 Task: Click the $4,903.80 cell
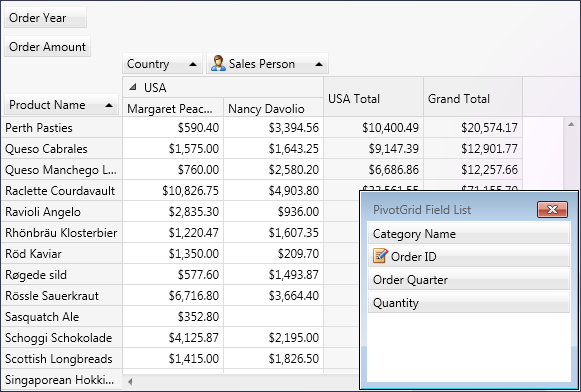pos(273,190)
